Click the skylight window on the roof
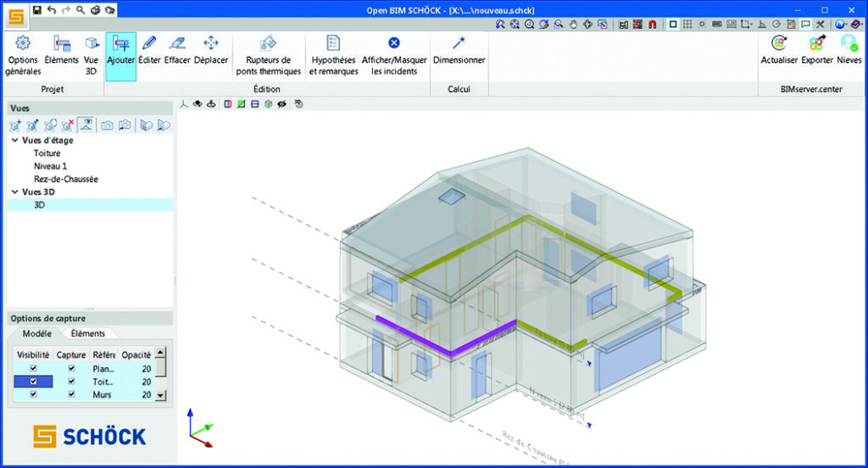Screen dimensions: 868x468 pos(452,196)
